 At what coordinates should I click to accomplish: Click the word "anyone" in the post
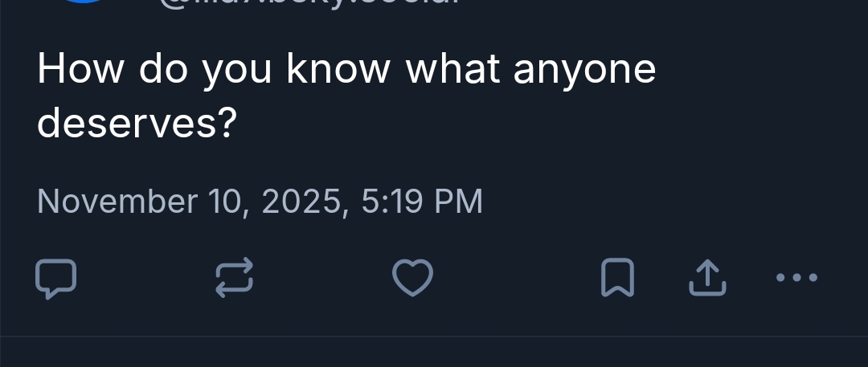pyautogui.click(x=584, y=71)
